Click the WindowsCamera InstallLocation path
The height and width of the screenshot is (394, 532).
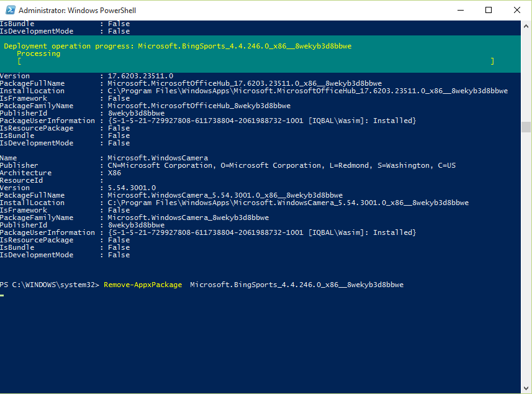point(288,203)
